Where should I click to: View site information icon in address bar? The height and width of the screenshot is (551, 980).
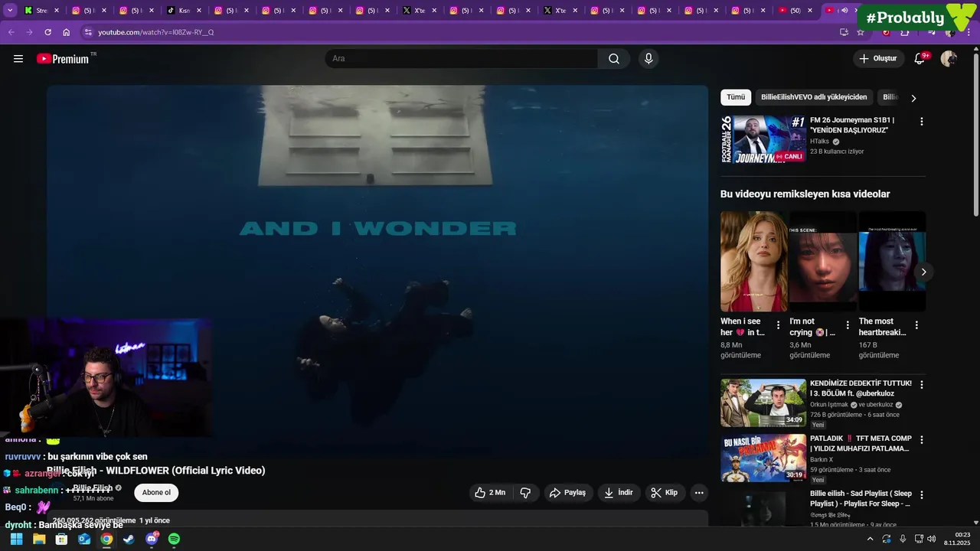click(x=88, y=32)
